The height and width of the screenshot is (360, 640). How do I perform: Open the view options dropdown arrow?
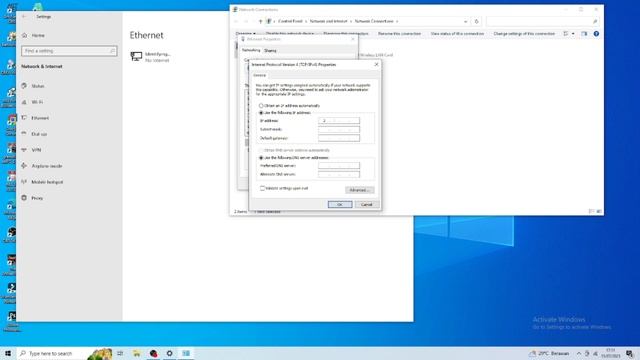coord(573,34)
